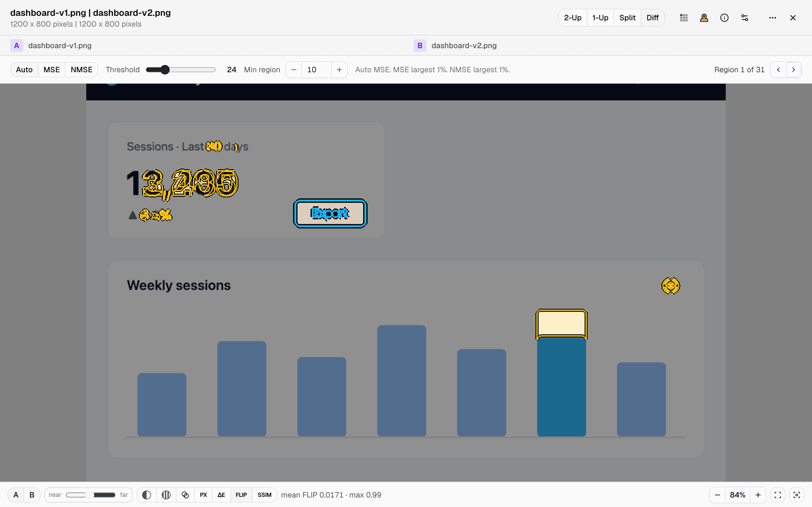Viewport: 812px width, 507px height.
Task: Go to the next diff region with the chevron
Action: tap(794, 70)
